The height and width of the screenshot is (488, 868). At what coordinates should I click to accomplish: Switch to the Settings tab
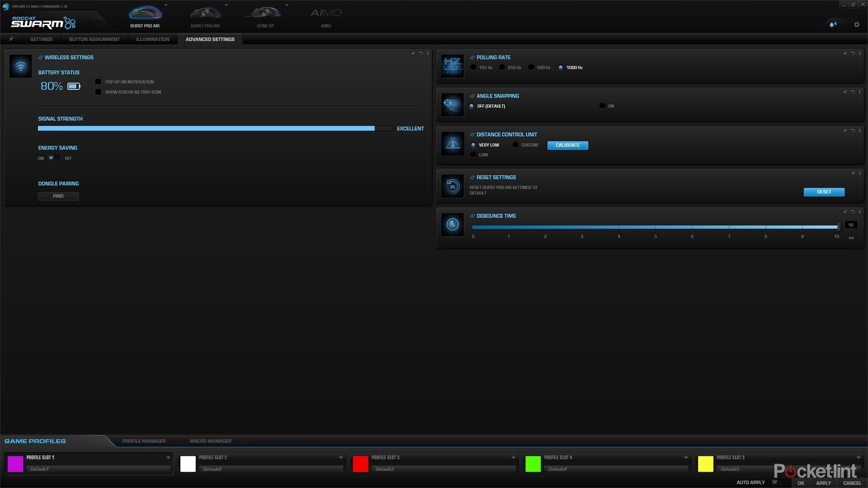[x=41, y=39]
